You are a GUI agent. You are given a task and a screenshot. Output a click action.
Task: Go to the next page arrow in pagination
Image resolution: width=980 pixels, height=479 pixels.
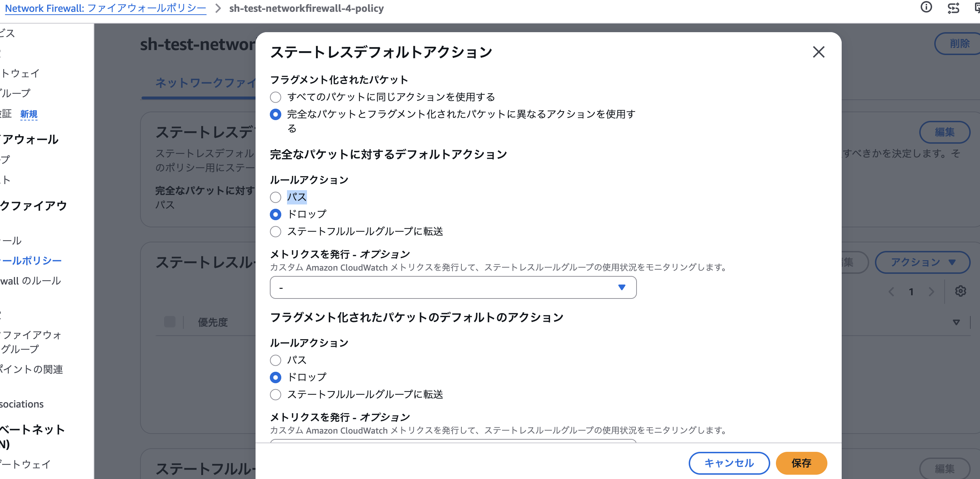coord(931,291)
